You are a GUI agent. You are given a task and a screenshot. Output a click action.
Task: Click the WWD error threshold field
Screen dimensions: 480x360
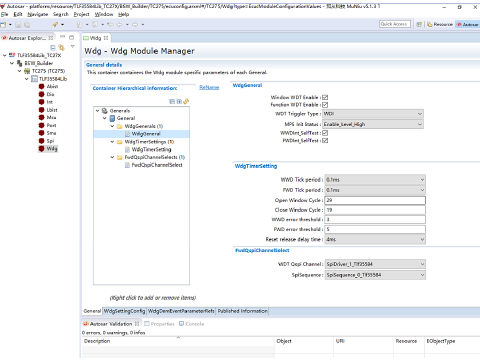(375, 219)
